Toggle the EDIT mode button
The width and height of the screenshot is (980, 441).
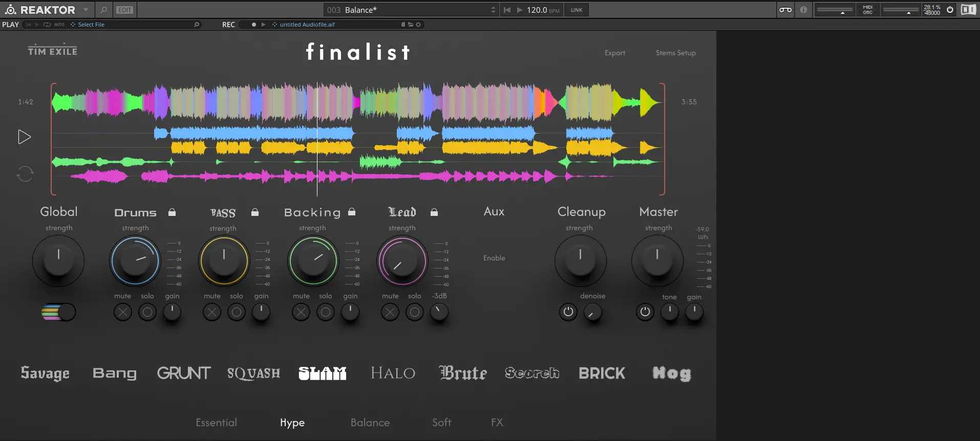124,10
